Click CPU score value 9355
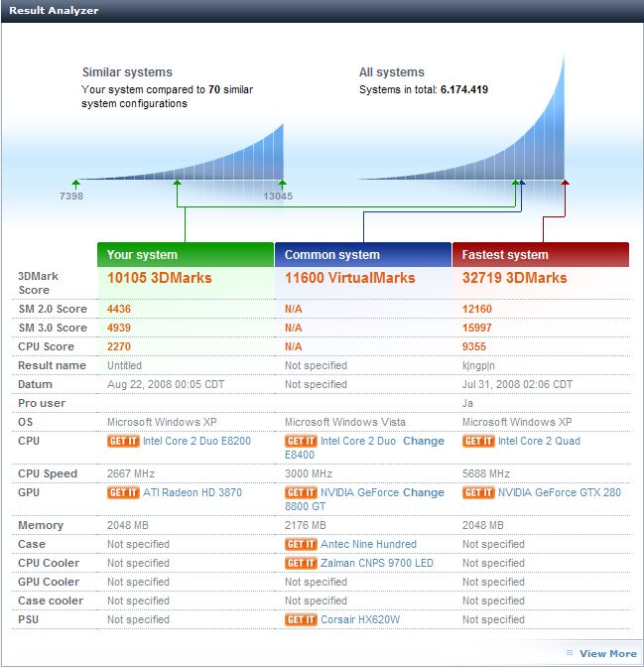 pyautogui.click(x=474, y=346)
